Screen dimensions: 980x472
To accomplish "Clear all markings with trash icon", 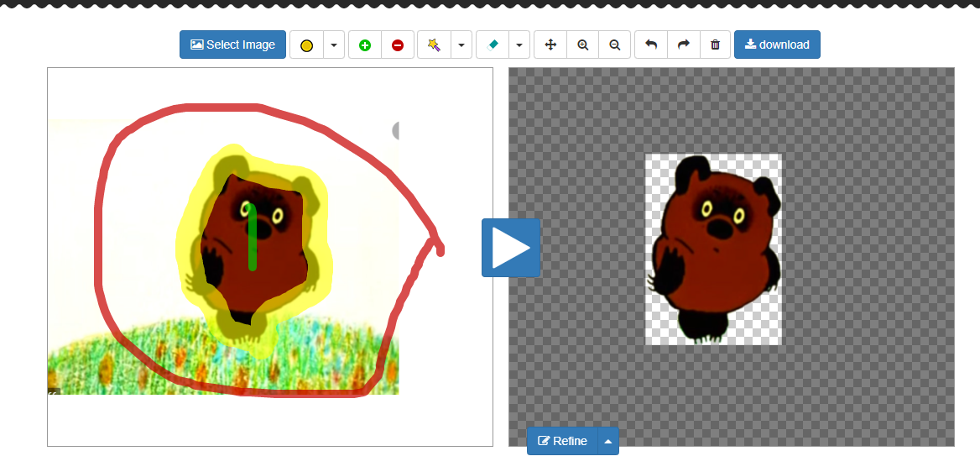I will [716, 45].
